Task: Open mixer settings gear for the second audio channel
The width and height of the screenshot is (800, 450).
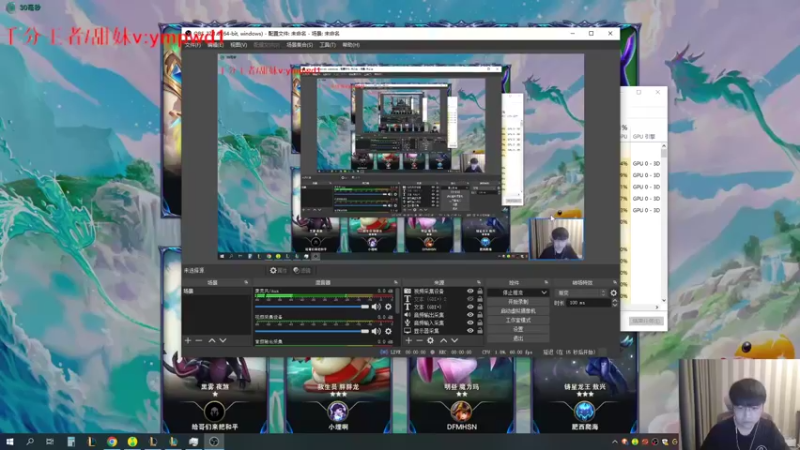Action: coord(388,331)
